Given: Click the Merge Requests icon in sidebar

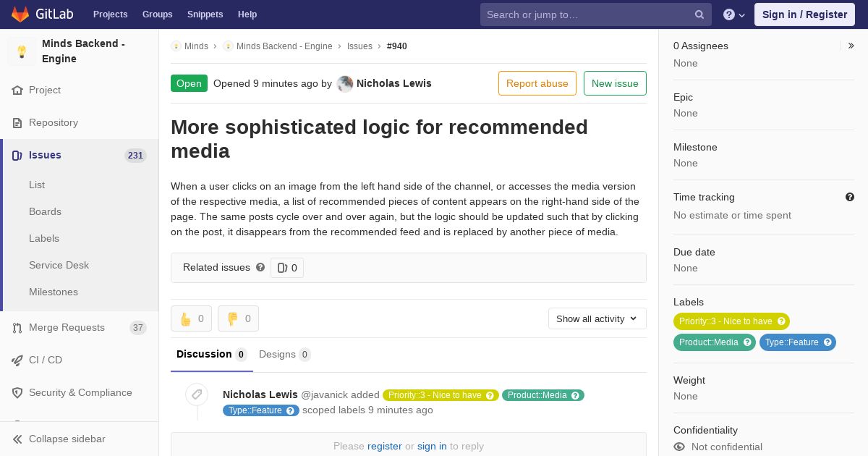Looking at the screenshot, I should (17, 328).
